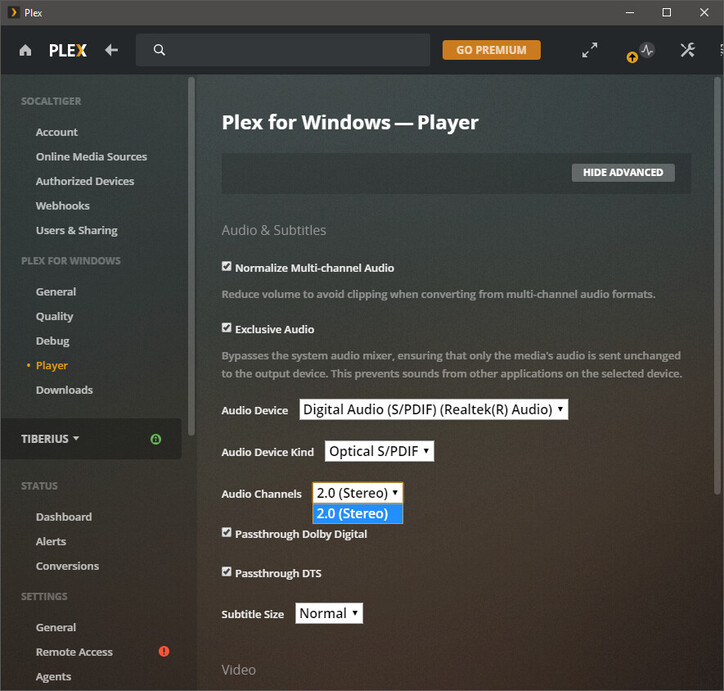Disable Passthrough DTS checkbox
724x691 pixels.
tap(226, 572)
